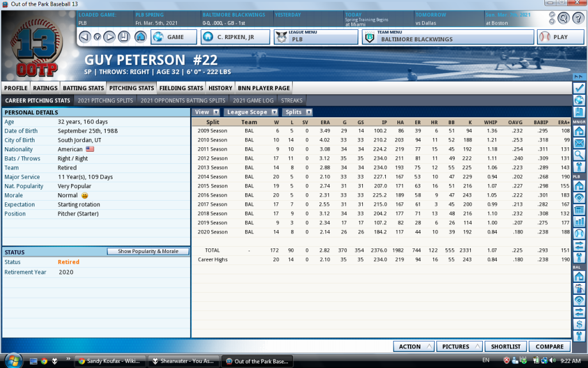Open the bookmarks icon in navigation bar
The height and width of the screenshot is (368, 588).
tap(124, 37)
